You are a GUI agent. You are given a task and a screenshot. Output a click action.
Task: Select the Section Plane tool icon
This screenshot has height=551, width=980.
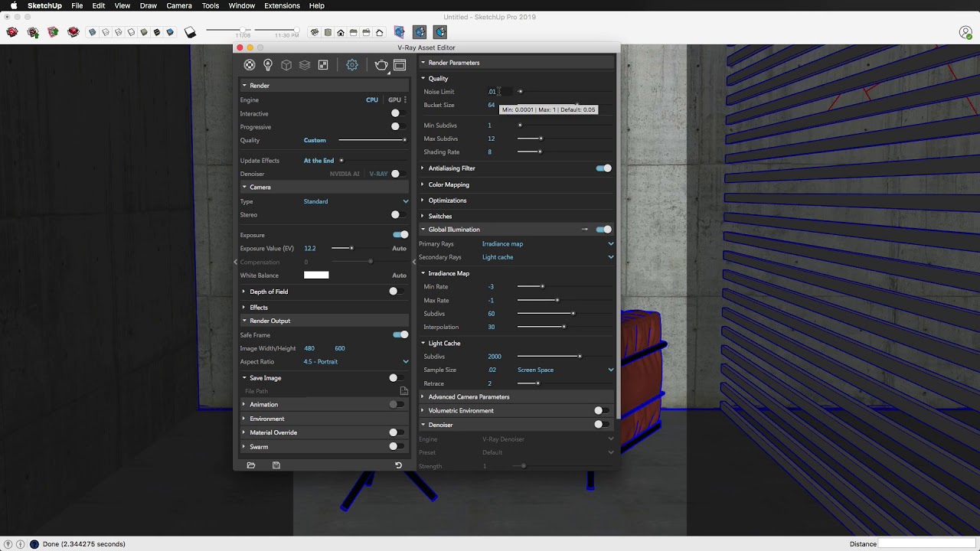coord(399,32)
